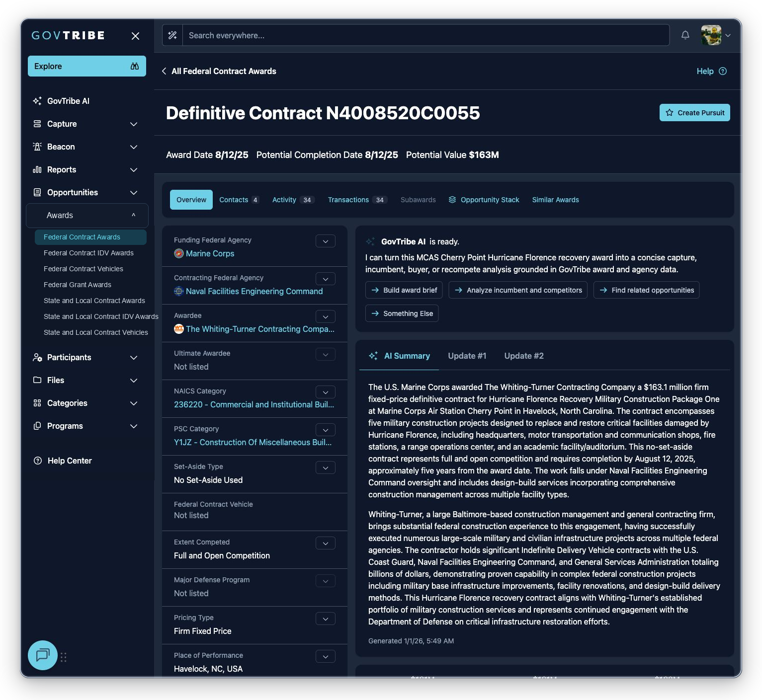The image size is (762, 700).
Task: Click the Whiting-Turner awardee logo
Action: (x=179, y=329)
